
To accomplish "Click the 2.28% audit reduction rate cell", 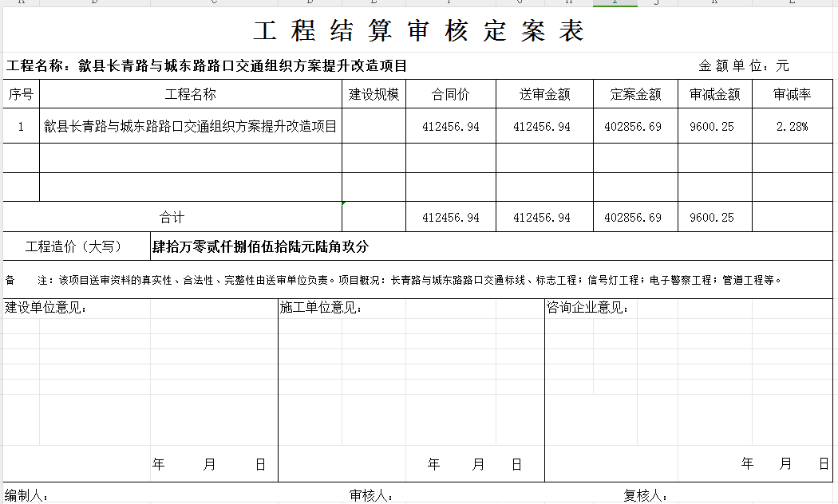I will tap(792, 126).
